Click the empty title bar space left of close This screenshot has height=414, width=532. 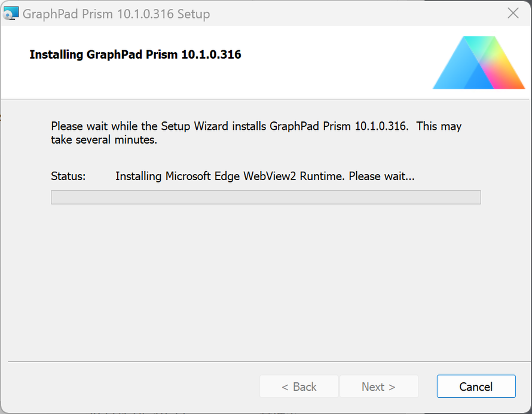tap(359, 13)
